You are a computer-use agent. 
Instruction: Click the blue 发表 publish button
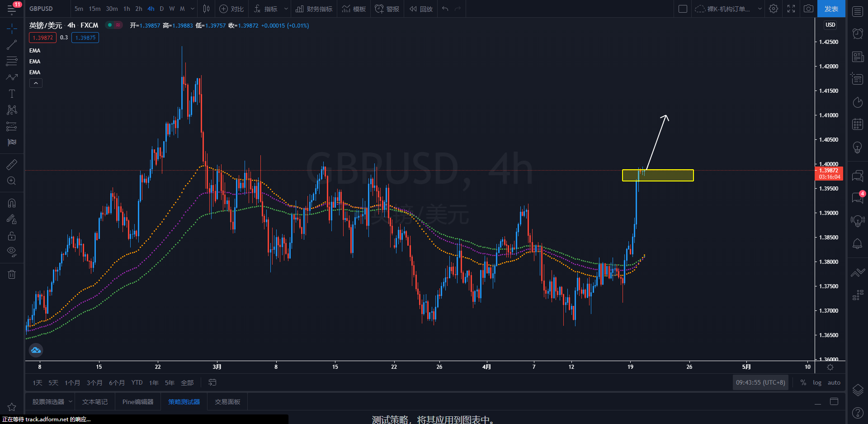(x=831, y=9)
